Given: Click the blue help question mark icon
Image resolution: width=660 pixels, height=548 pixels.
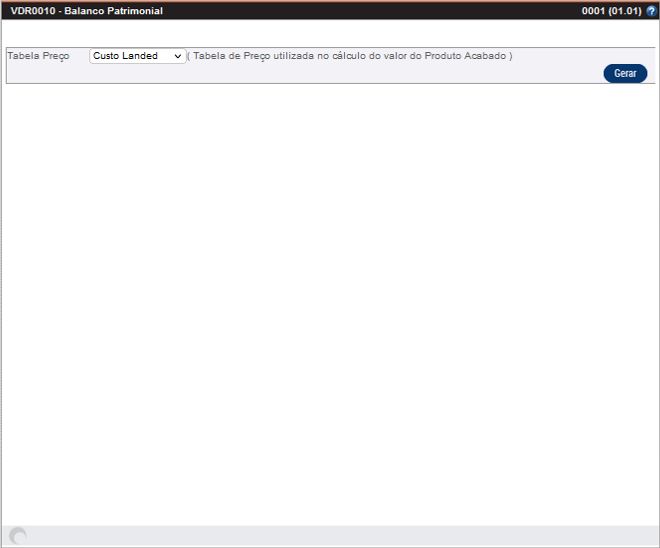Looking at the screenshot, I should coord(651,11).
